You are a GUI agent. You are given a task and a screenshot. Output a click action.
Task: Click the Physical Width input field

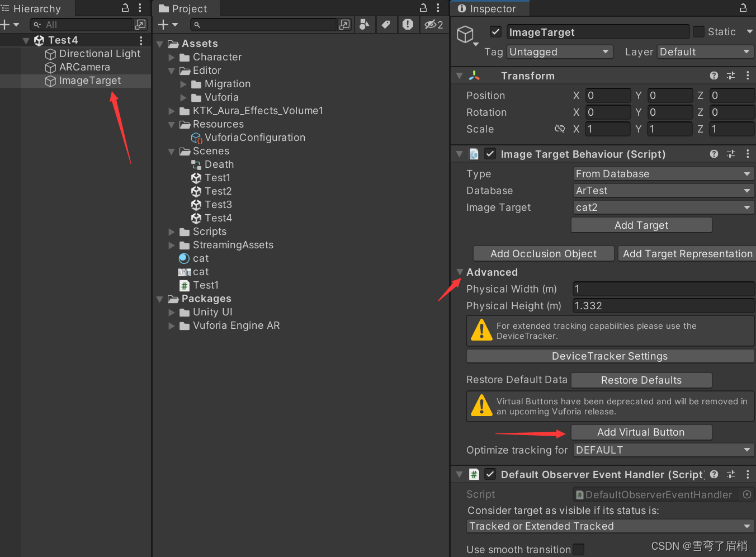pyautogui.click(x=663, y=289)
